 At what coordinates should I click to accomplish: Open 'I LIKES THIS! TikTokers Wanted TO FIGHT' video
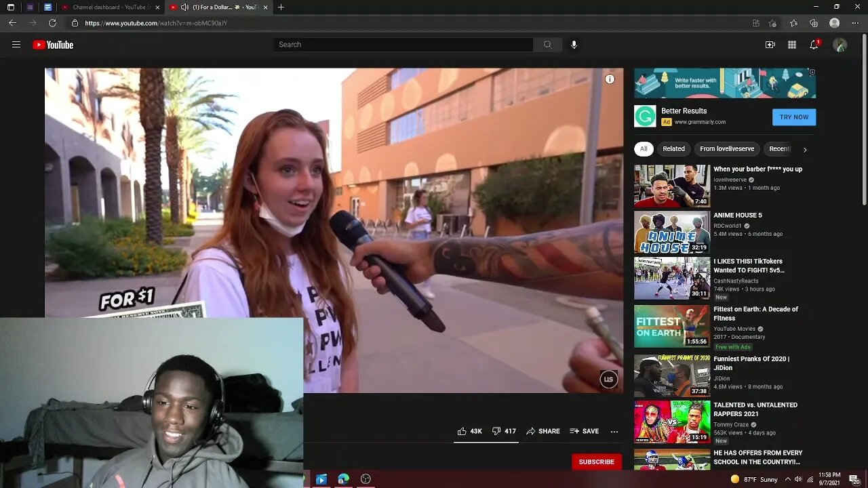click(x=749, y=266)
